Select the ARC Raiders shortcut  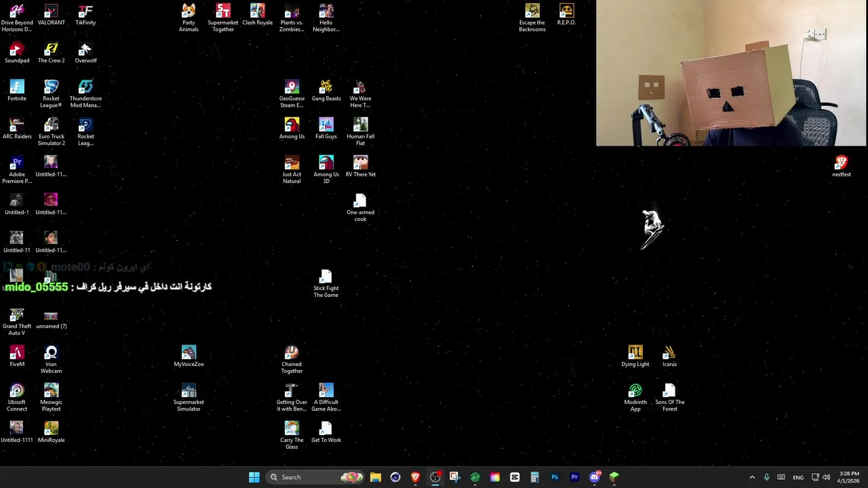17,129
